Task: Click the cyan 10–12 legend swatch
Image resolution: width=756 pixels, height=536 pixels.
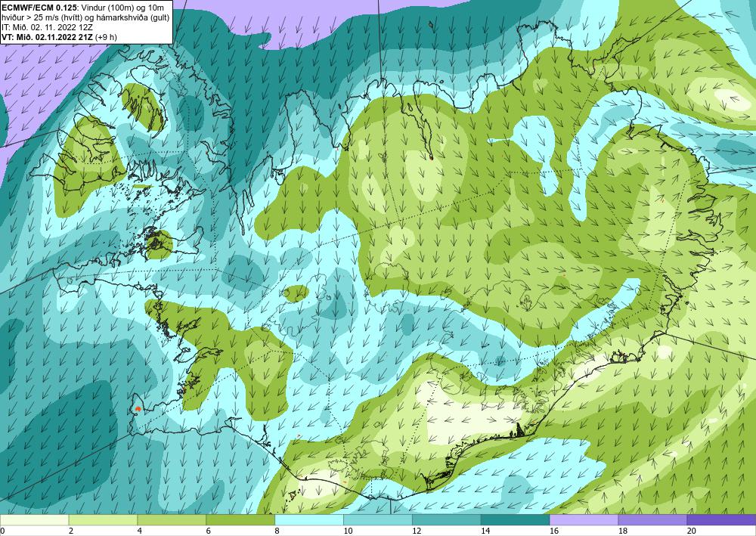Action: pos(378,520)
